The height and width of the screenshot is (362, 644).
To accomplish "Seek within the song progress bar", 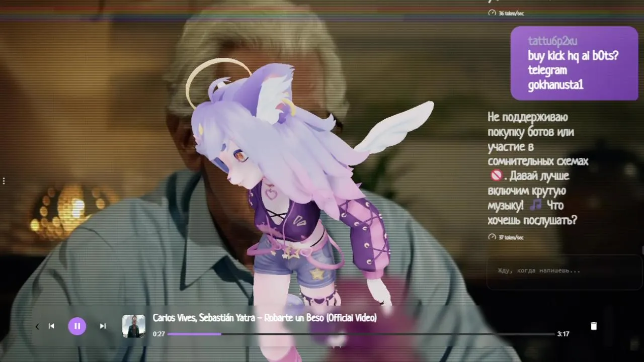I will [361, 334].
